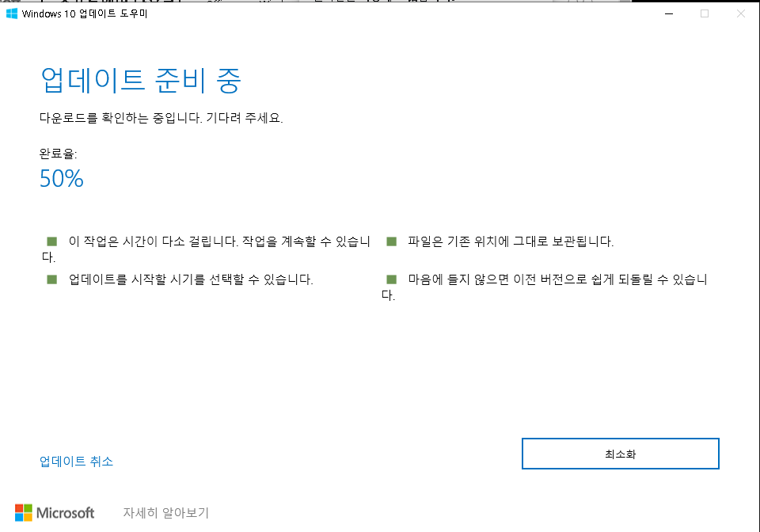Cancel update via 업데이트 취소 link
Screen dimensions: 760x532
(x=76, y=461)
